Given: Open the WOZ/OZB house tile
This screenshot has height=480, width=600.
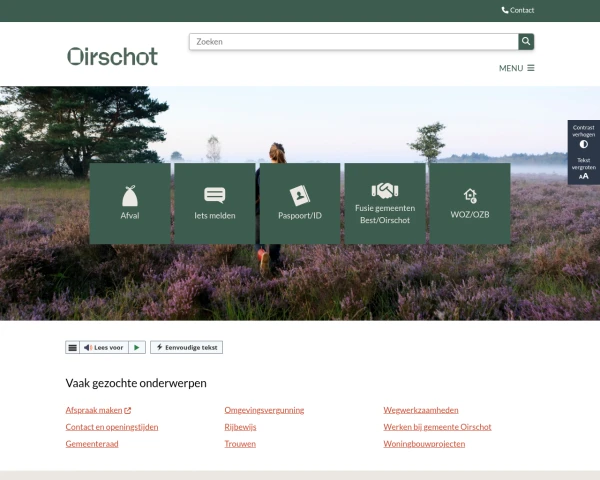Looking at the screenshot, I should pos(470,203).
